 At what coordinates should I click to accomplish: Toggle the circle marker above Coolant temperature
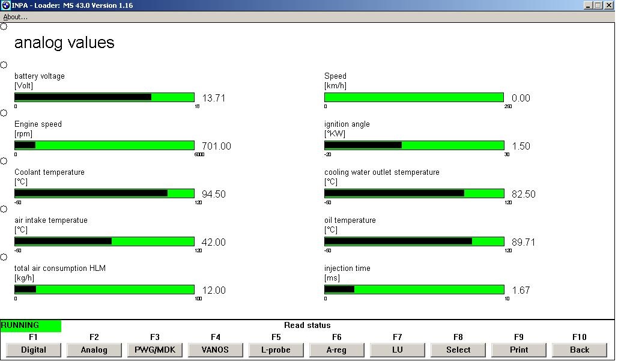pos(4,161)
